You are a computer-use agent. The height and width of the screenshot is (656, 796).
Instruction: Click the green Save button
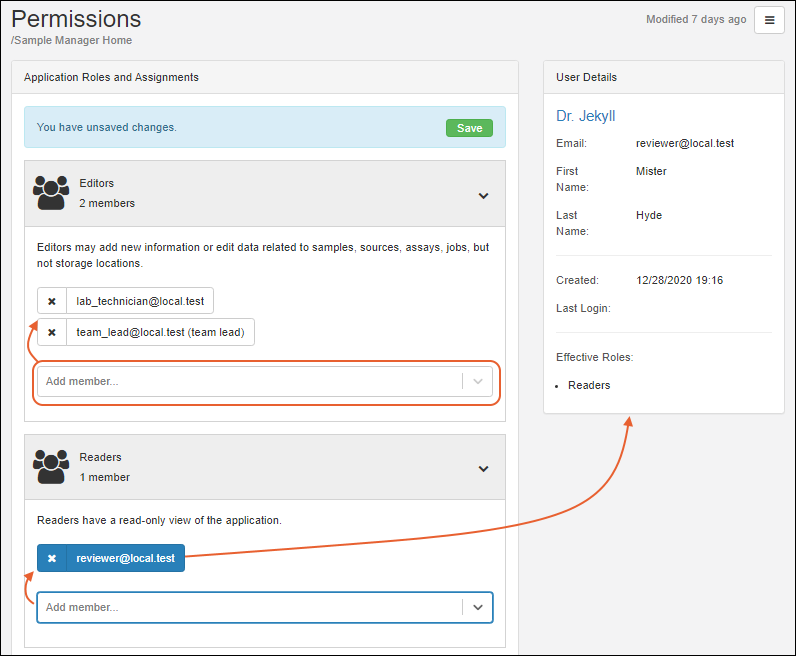coord(469,128)
